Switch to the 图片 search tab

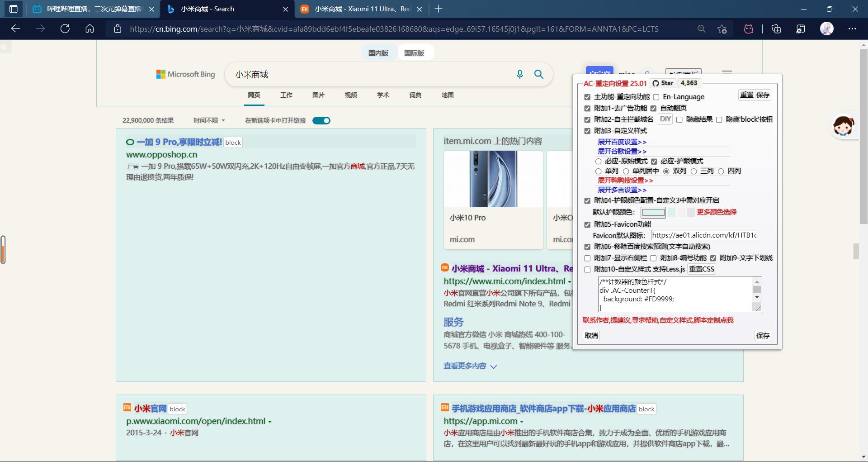tap(319, 95)
